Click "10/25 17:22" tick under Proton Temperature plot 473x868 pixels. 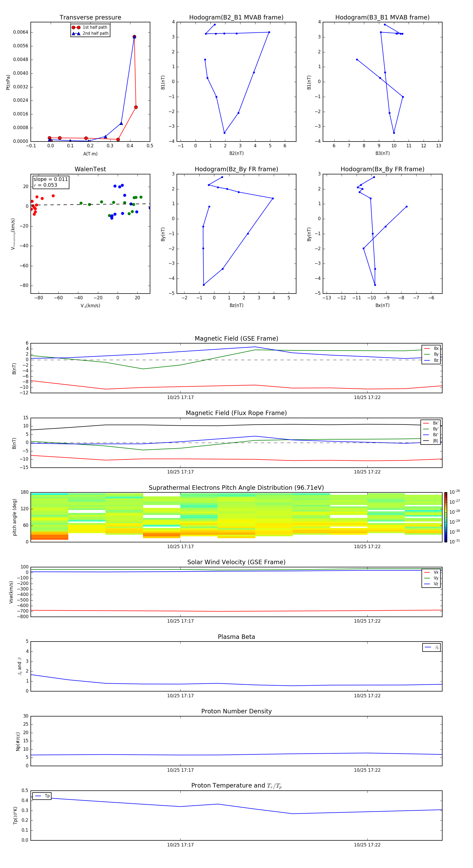[x=367, y=845]
